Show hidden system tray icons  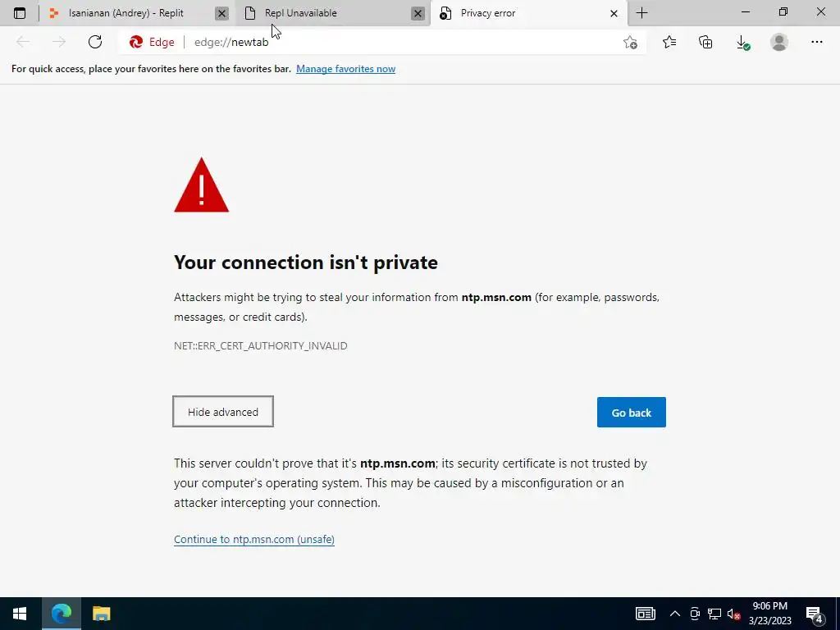[675, 614]
